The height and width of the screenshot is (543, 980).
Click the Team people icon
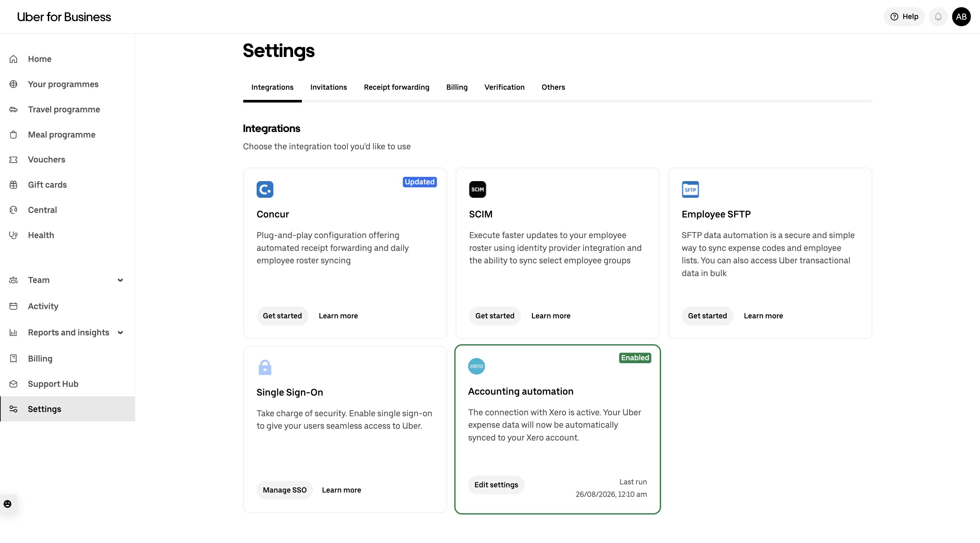coord(13,280)
